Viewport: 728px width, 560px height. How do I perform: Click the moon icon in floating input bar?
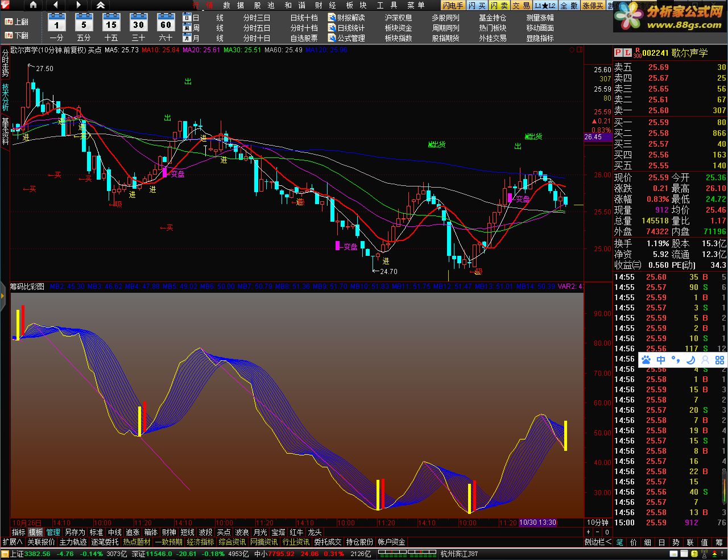690,360
